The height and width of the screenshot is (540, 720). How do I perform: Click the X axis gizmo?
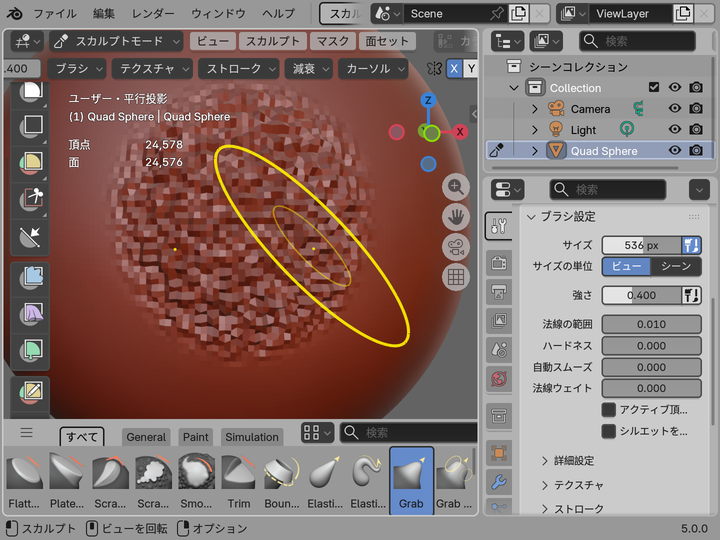click(x=460, y=132)
